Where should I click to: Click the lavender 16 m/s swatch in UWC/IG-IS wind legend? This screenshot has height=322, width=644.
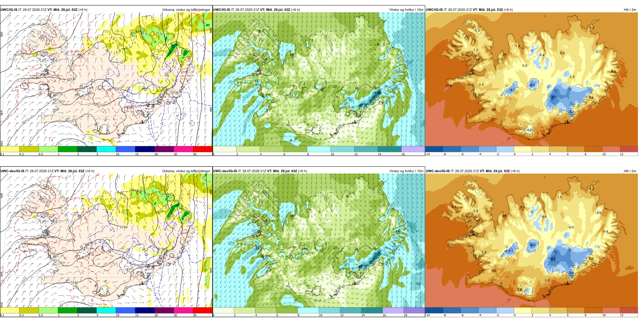pos(413,149)
